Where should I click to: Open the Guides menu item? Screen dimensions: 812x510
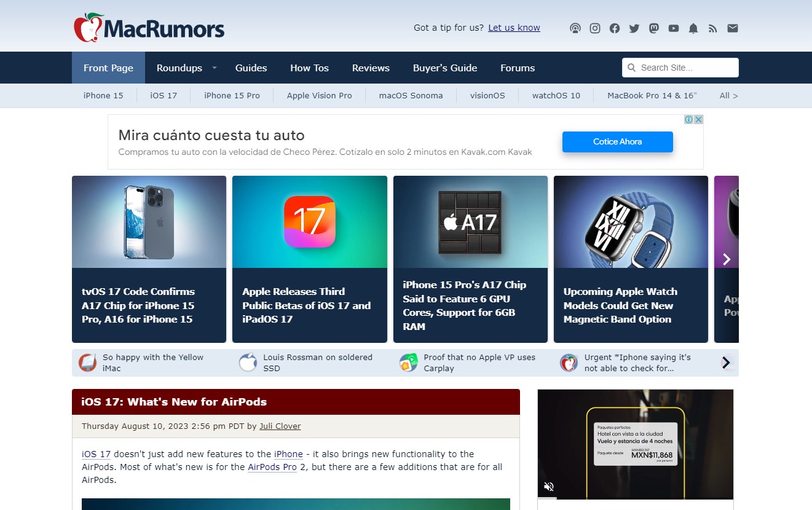(x=251, y=68)
